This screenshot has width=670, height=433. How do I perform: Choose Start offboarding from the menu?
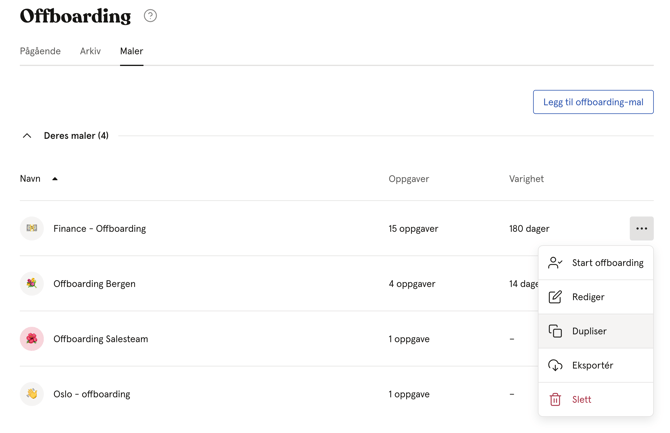tap(596, 262)
